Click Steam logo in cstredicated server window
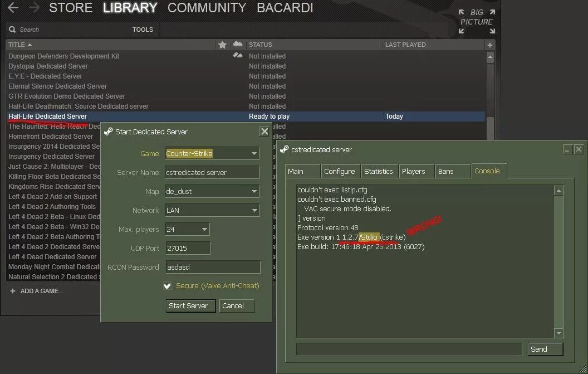Screen dimensions: 588x374 pos(284,149)
